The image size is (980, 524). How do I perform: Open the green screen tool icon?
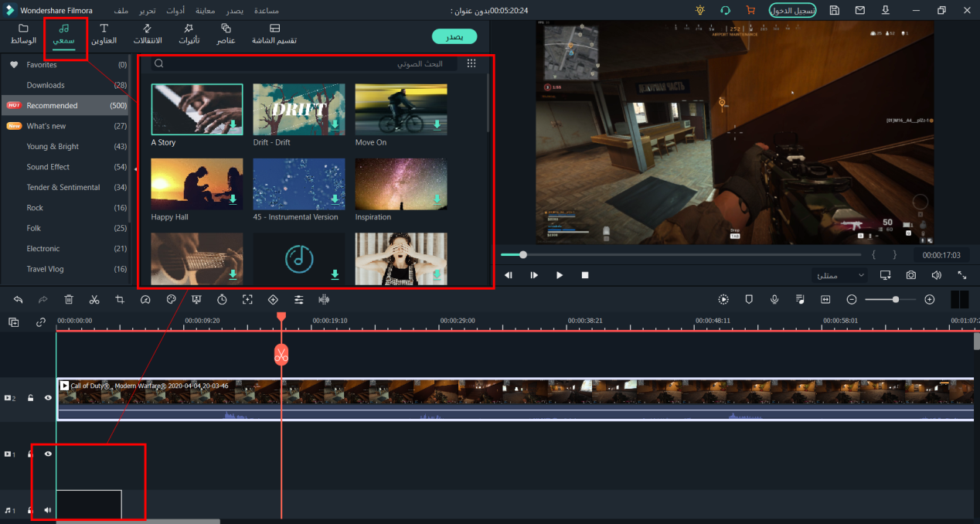pyautogui.click(x=196, y=299)
